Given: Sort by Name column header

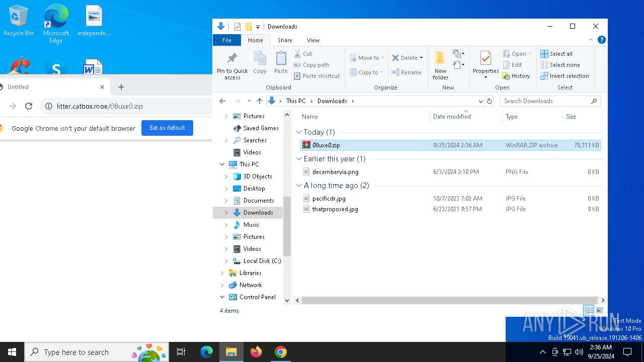Looking at the screenshot, I should coord(365,117).
